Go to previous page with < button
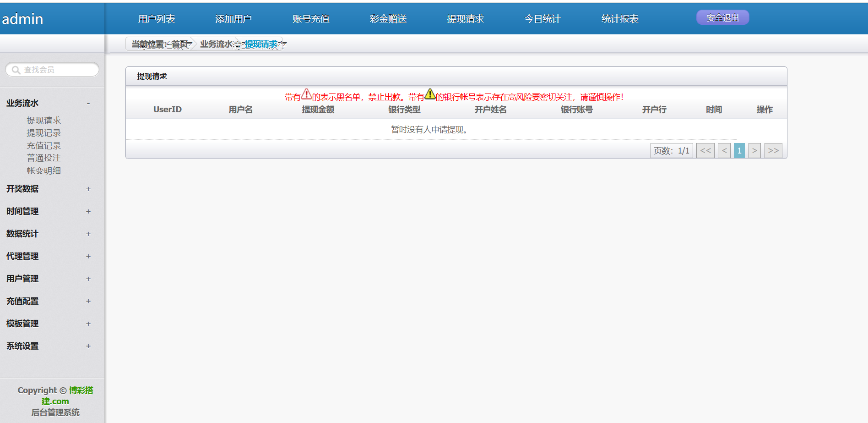The image size is (868, 423). point(724,151)
